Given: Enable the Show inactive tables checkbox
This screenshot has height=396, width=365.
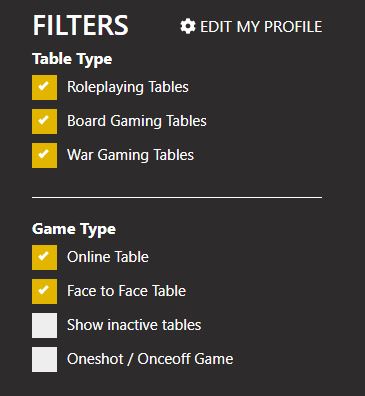Looking at the screenshot, I should [44, 325].
